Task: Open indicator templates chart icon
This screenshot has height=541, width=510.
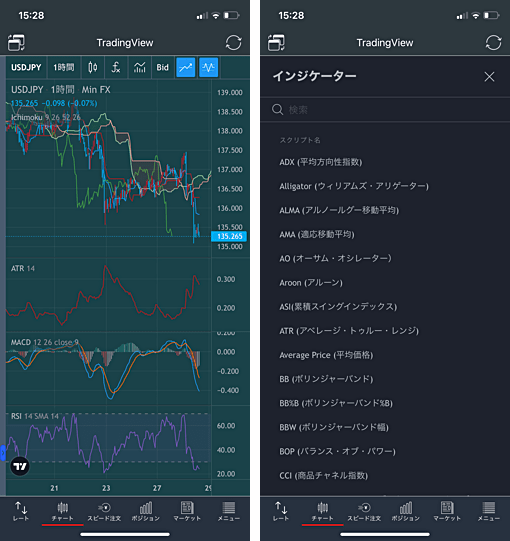Action: (x=140, y=67)
